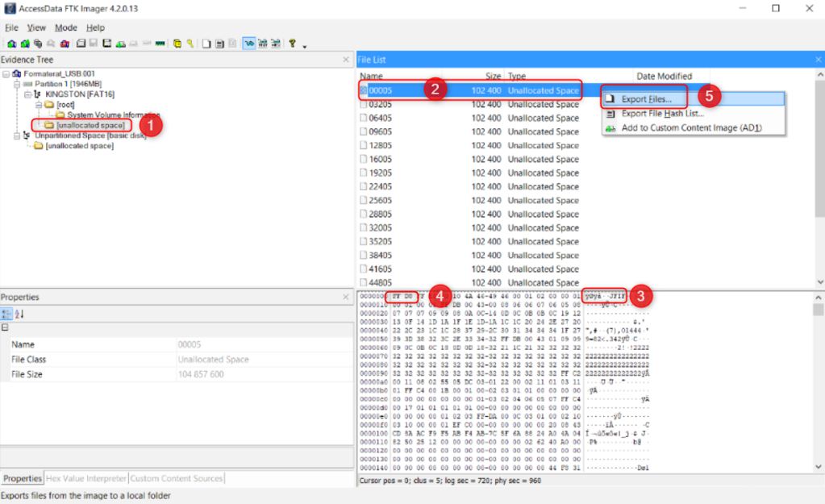Open the Mode menu
Viewport: 825px width, 504px height.
click(66, 27)
